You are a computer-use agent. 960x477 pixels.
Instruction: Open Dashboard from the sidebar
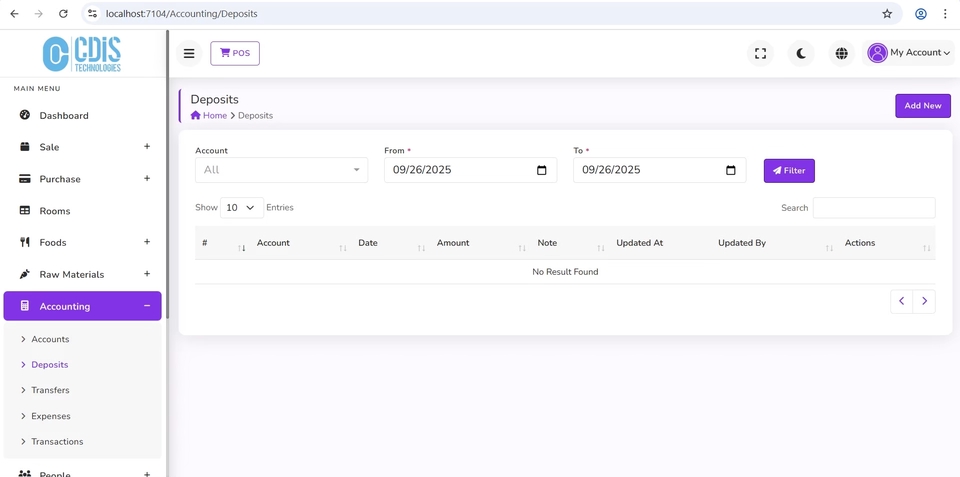(x=64, y=116)
